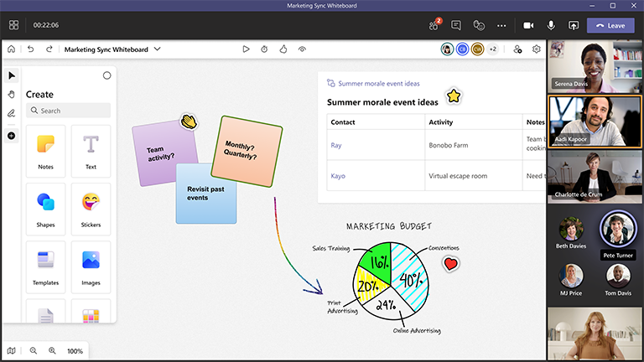This screenshot has width=644, height=362.
Task: Click the 'Bonobo Farm' cell
Action: [x=474, y=145]
